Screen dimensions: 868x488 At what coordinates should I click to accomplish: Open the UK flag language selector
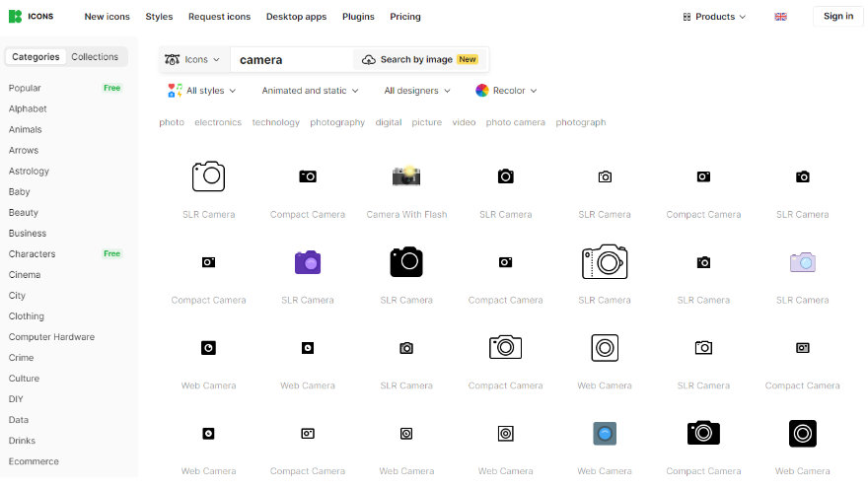(780, 17)
